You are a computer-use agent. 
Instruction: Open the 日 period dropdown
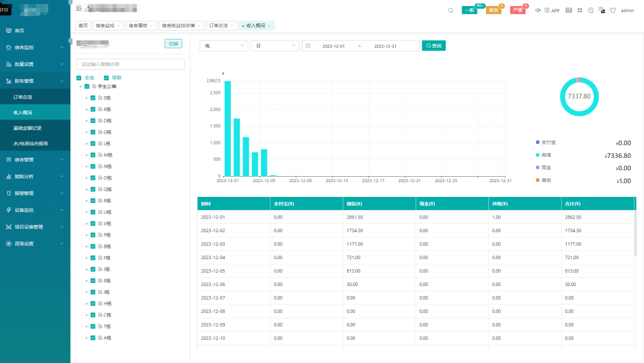[x=275, y=45]
